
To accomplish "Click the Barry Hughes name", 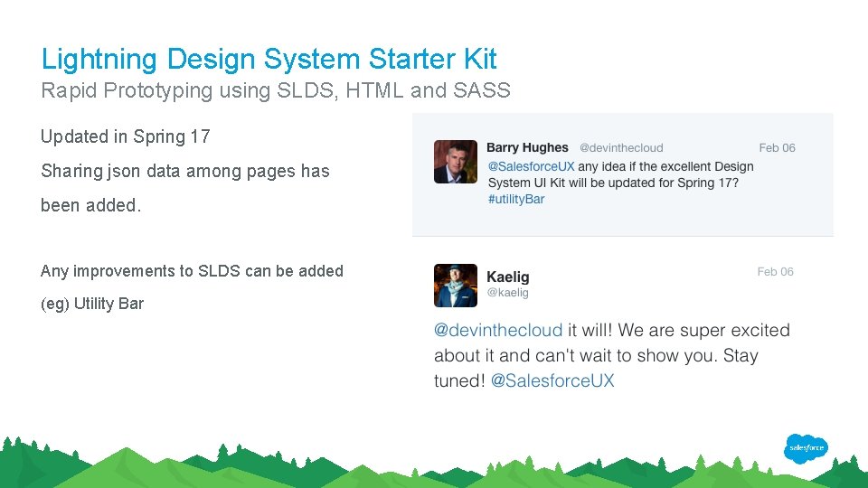I will coord(527,147).
